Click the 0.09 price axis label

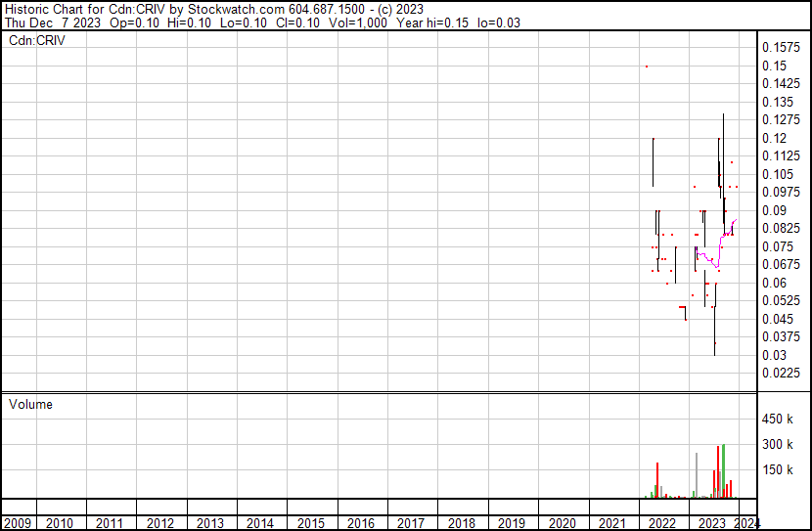tap(775, 210)
